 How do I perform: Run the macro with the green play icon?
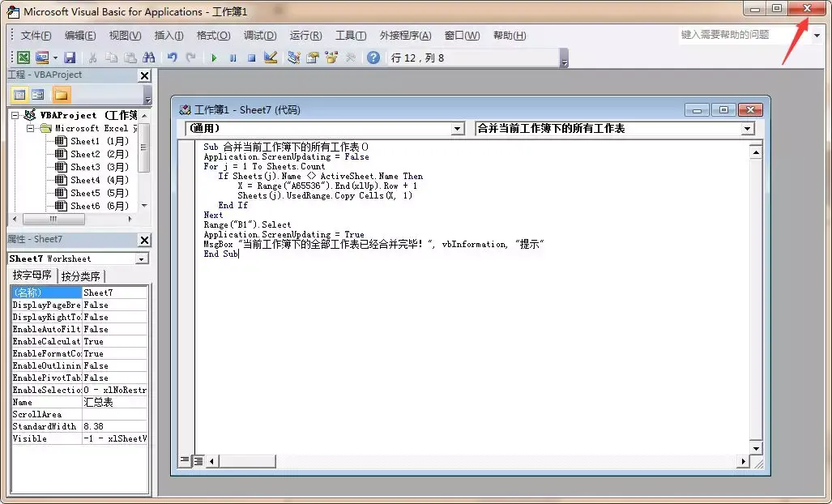[214, 58]
